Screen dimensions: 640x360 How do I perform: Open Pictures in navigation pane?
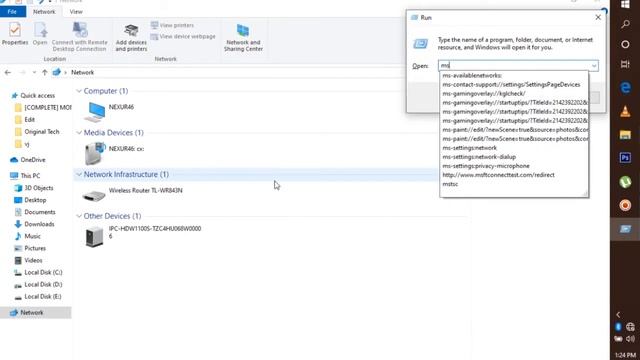coord(30,248)
